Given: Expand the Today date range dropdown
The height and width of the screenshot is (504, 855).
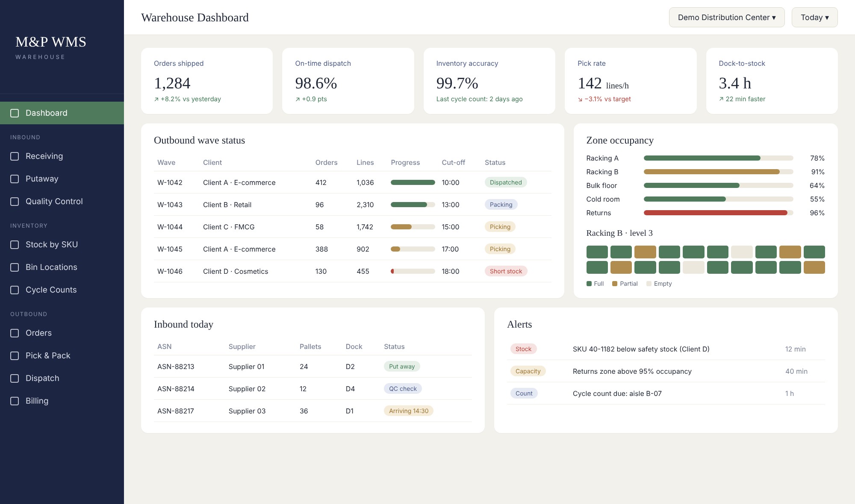Looking at the screenshot, I should point(815,18).
